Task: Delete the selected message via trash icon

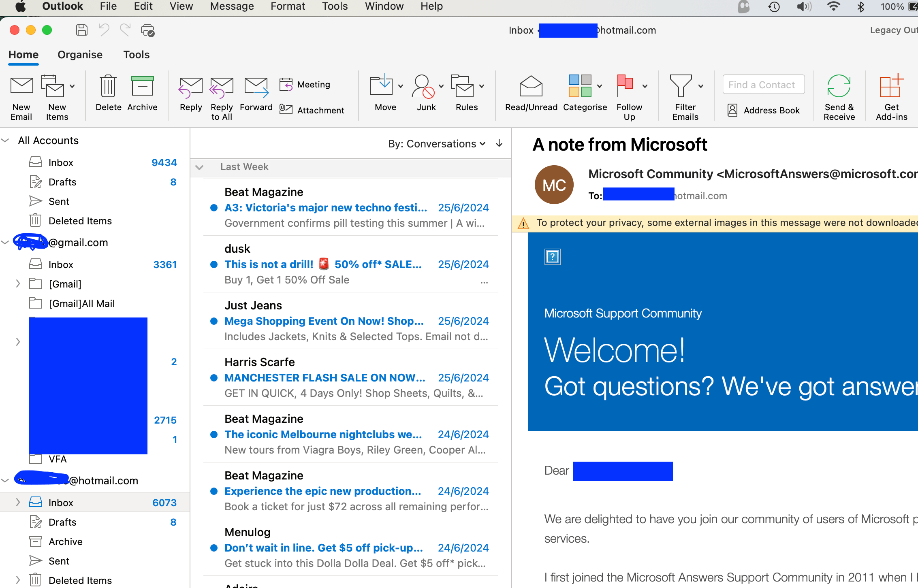Action: point(108,87)
